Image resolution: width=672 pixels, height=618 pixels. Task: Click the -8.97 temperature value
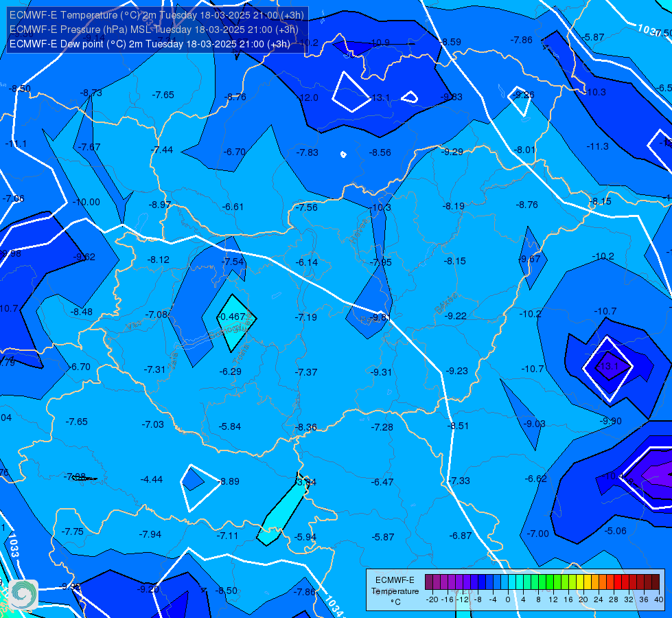tap(160, 205)
